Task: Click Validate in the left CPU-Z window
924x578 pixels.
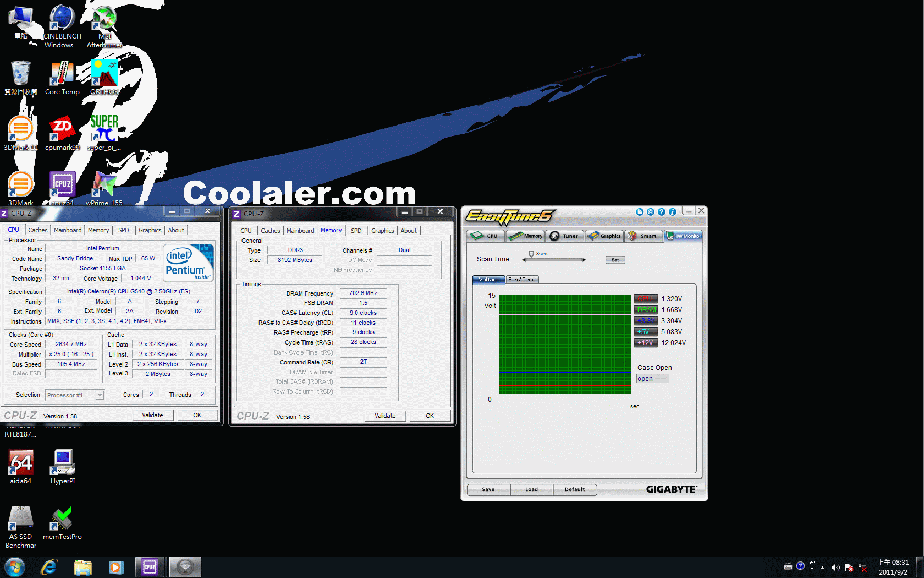Action: click(x=153, y=415)
